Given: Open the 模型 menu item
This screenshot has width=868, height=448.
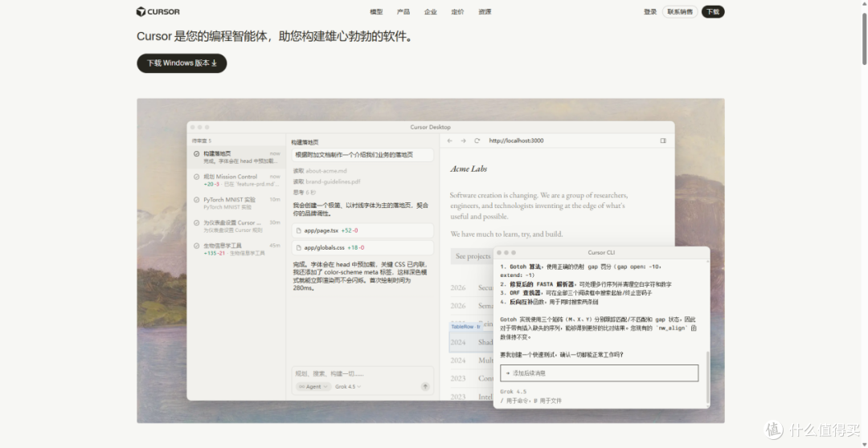Looking at the screenshot, I should pos(376,11).
